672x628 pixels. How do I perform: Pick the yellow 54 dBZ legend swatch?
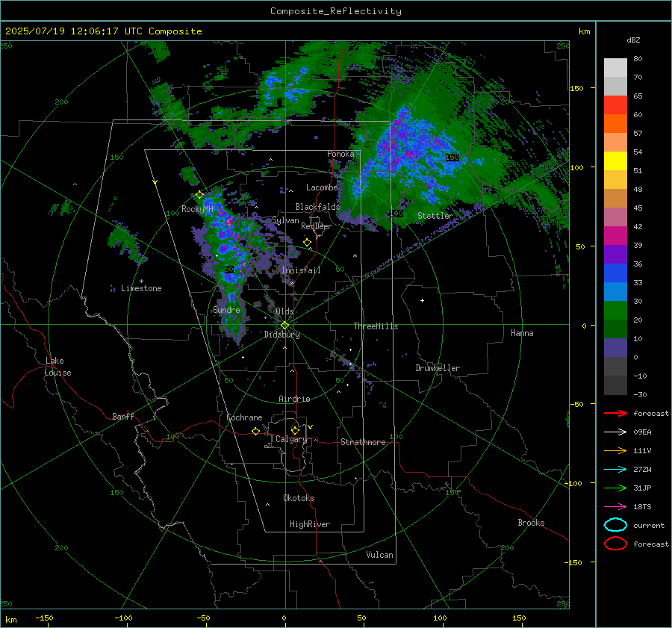615,161
